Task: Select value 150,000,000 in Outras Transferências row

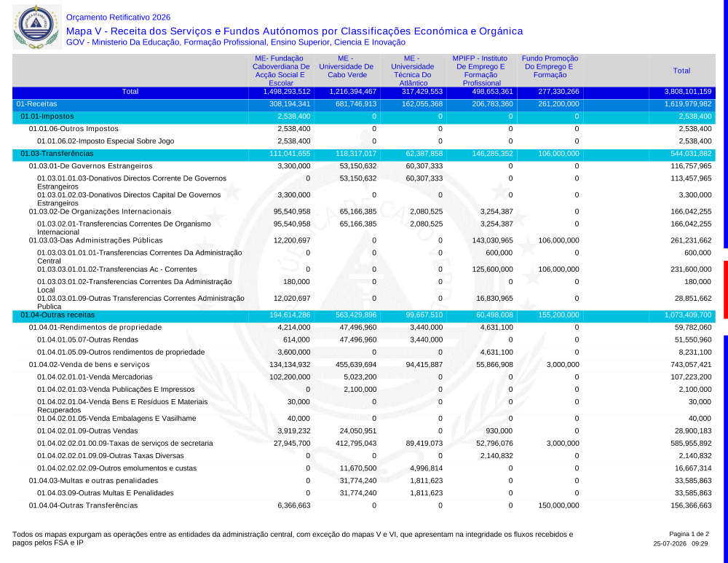Action: (x=558, y=505)
